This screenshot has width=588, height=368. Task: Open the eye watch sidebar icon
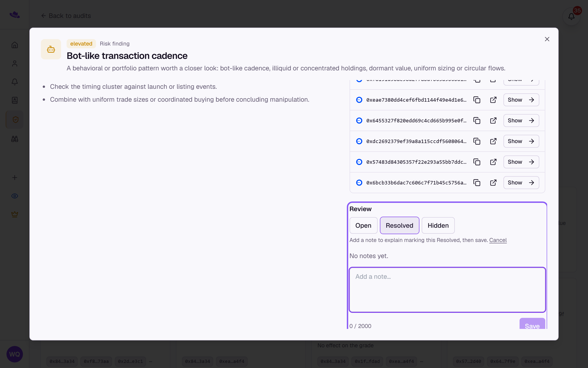[14, 196]
